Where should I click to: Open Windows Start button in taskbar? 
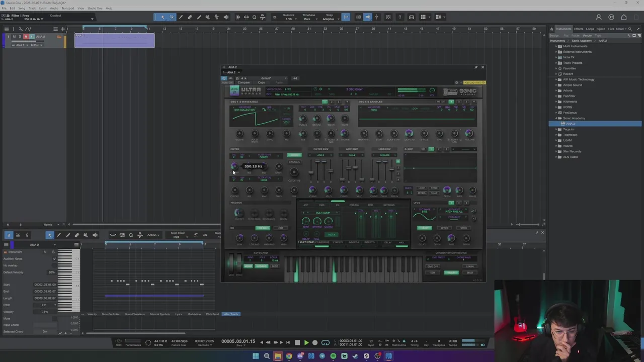[256, 355]
